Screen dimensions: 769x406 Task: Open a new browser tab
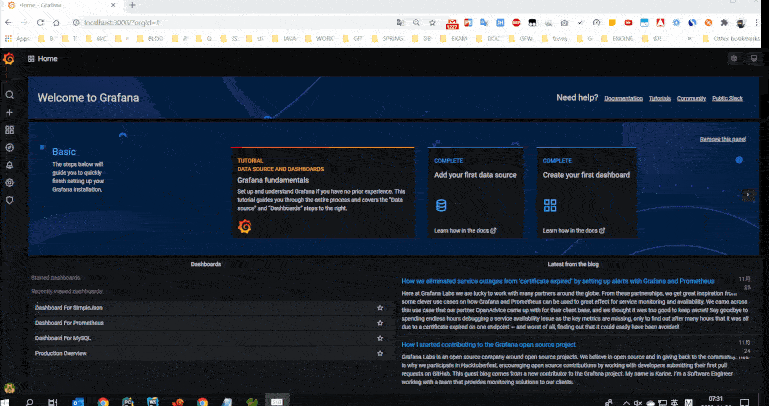(132, 5)
